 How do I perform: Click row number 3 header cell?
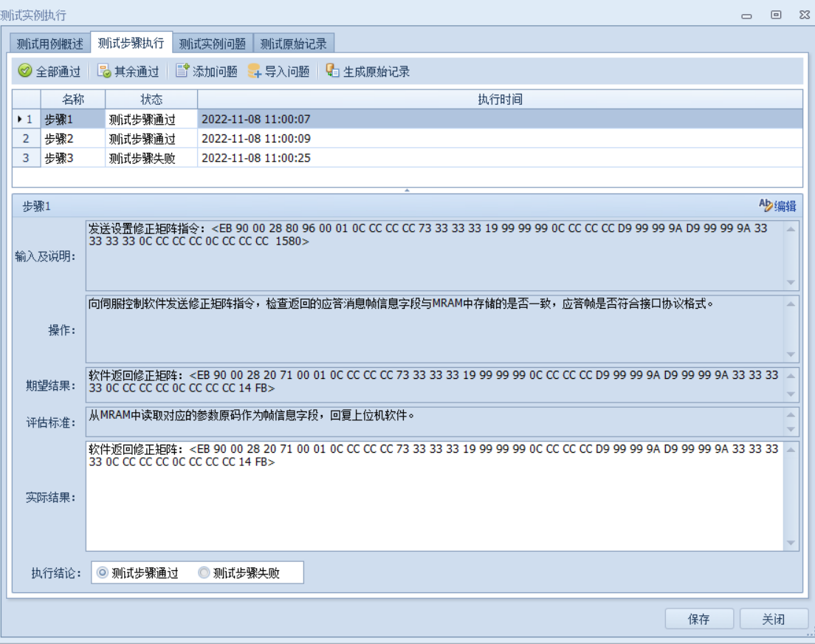[x=26, y=157]
